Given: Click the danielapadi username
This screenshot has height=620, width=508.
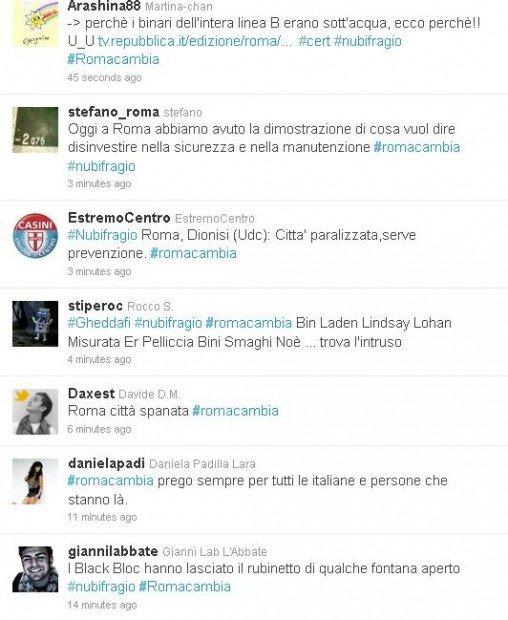Looking at the screenshot, I should [106, 463].
